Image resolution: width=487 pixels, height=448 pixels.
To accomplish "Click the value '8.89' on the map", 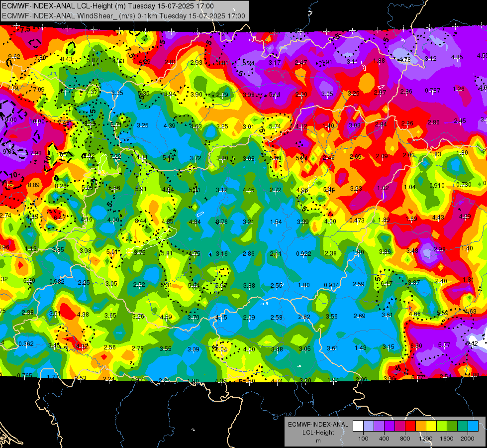I will point(33,185).
